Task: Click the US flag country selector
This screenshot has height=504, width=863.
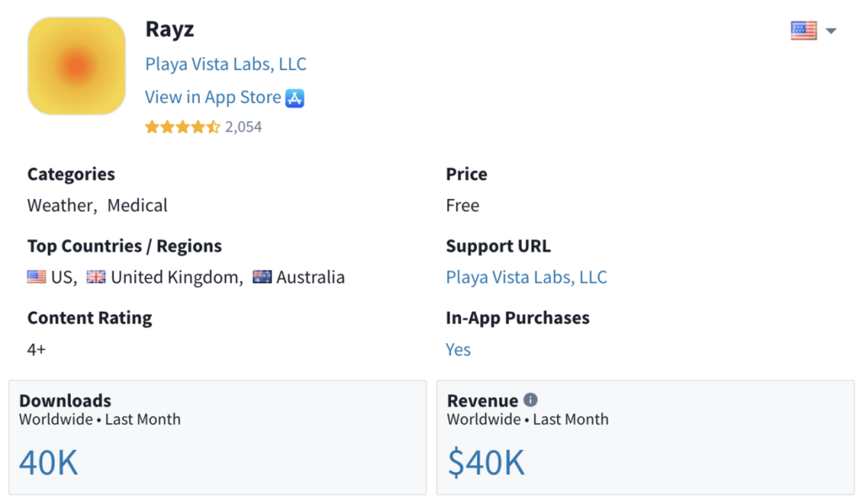Action: click(803, 31)
